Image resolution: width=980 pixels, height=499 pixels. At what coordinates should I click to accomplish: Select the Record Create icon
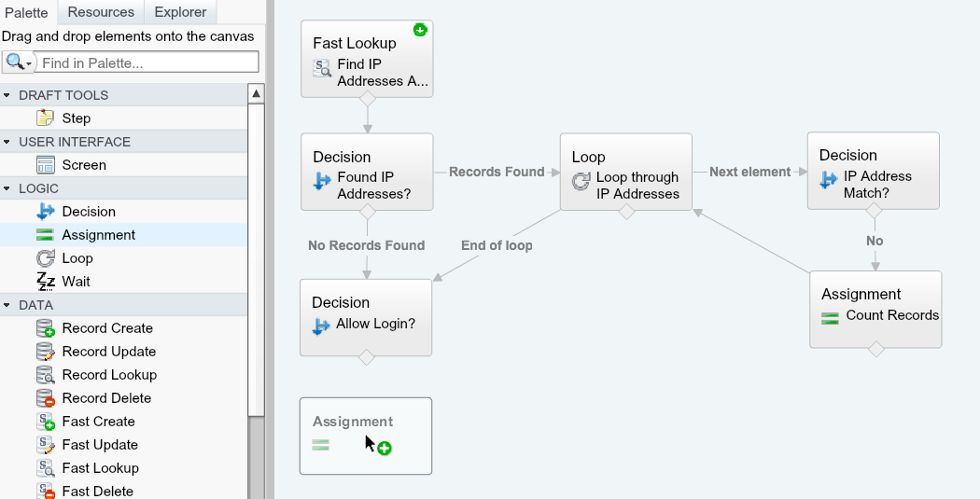45,328
